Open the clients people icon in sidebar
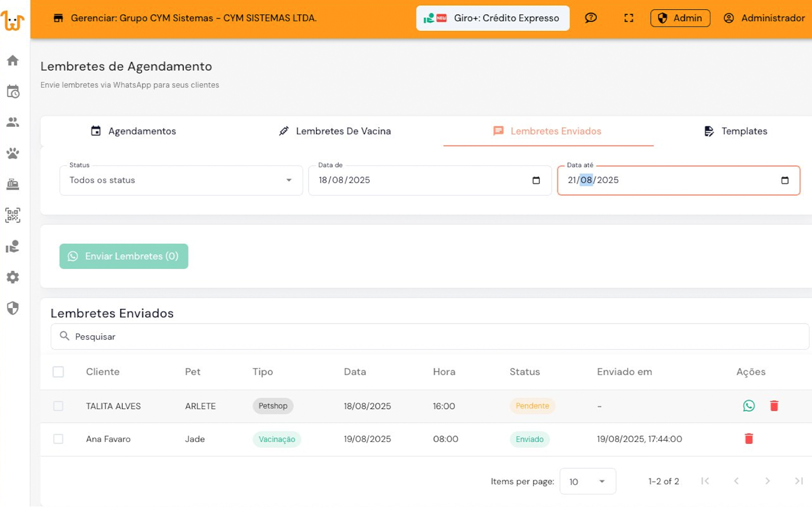The width and height of the screenshot is (812, 507). [x=13, y=122]
